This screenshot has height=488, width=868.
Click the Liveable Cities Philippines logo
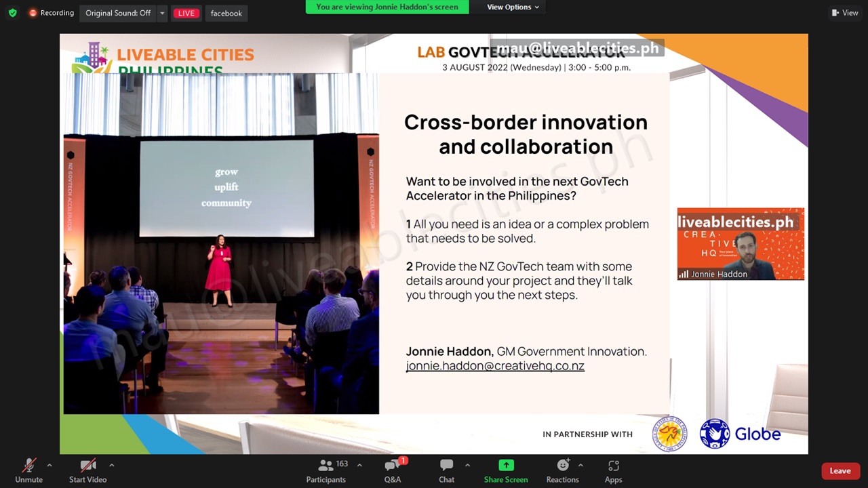[163, 58]
